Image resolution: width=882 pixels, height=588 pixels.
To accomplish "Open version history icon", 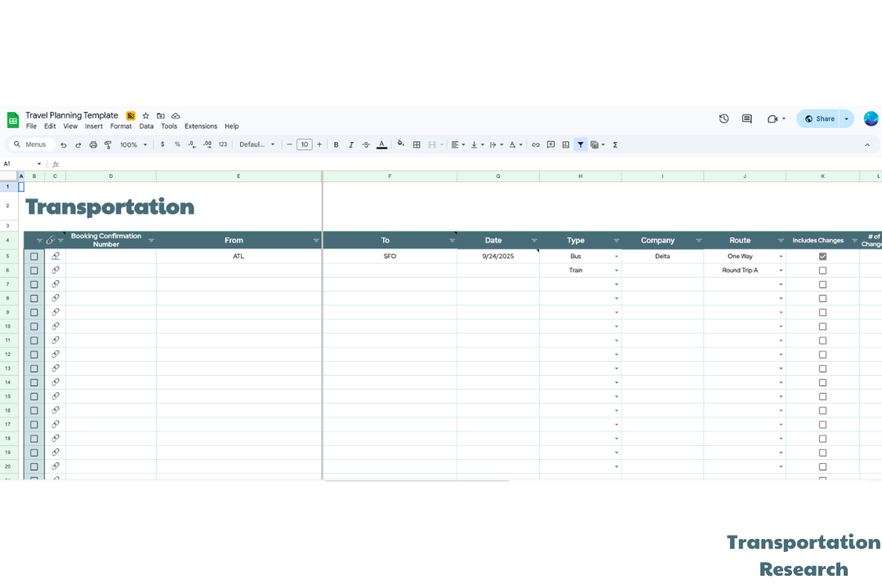I will [x=724, y=118].
